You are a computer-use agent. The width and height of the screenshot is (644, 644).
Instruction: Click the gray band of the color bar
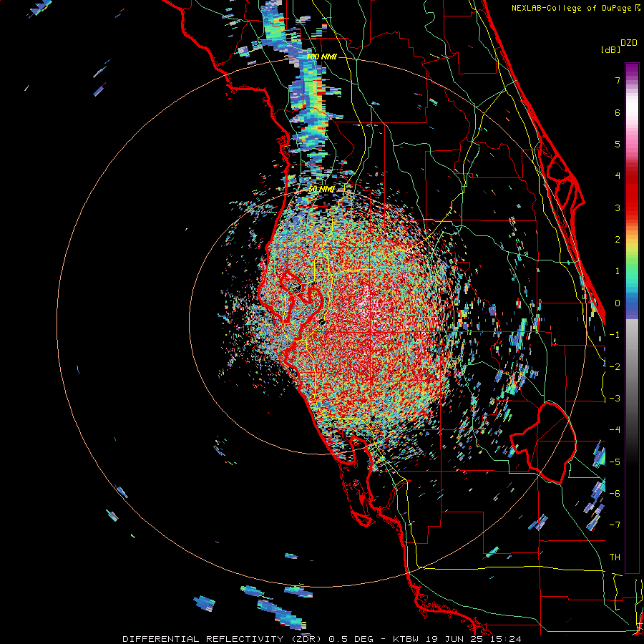632,361
